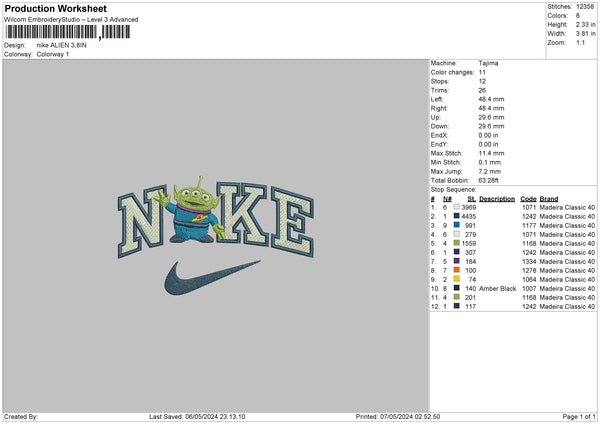This screenshot has height=424, width=600.
Task: Click code 1007 in stop row 10
Action: coord(529,289)
